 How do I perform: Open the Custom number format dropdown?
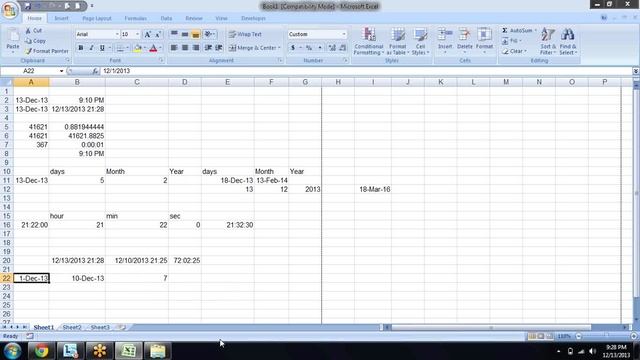pos(344,34)
